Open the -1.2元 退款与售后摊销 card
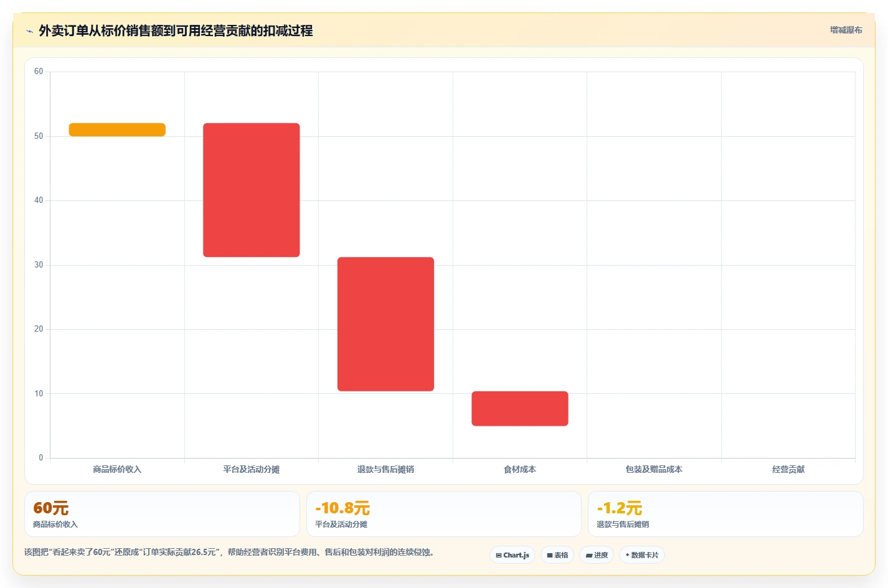Viewport: 888px width, 588px height. pos(725,514)
